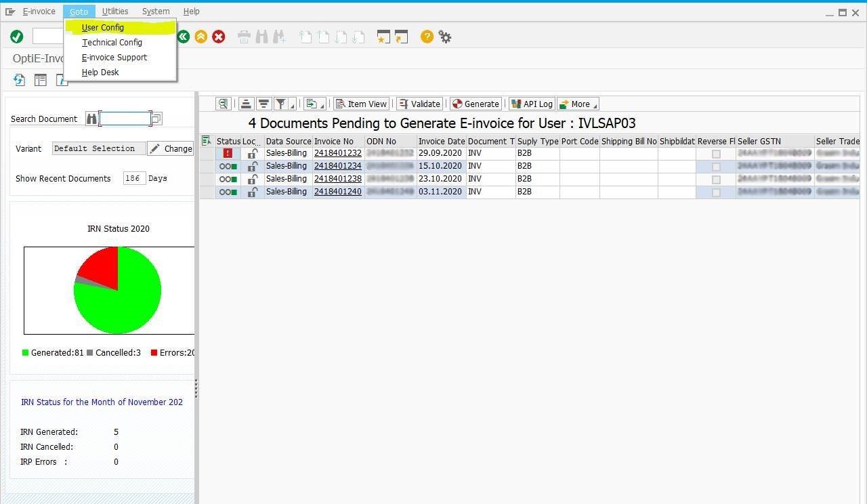Click the Change variant button
The image size is (867, 504).
(x=171, y=148)
